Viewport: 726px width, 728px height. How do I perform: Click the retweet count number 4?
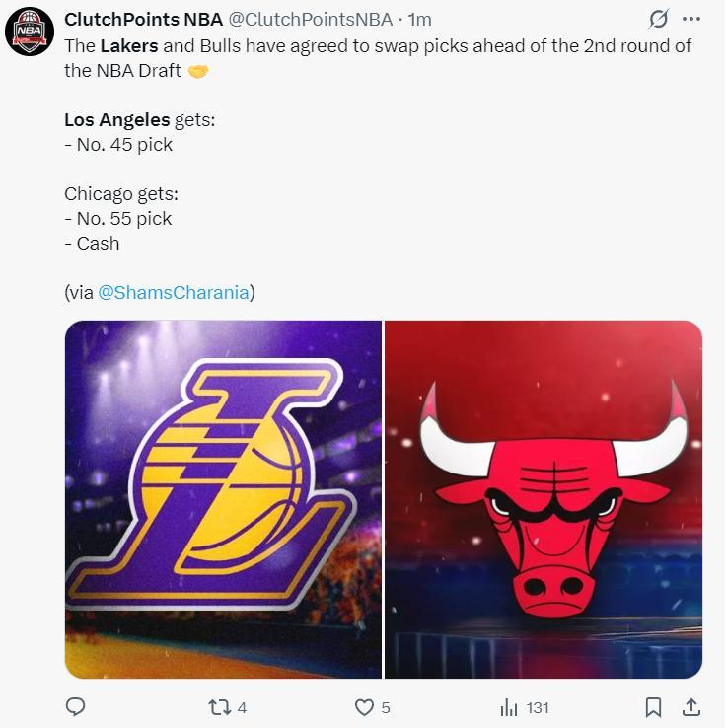pos(242,707)
